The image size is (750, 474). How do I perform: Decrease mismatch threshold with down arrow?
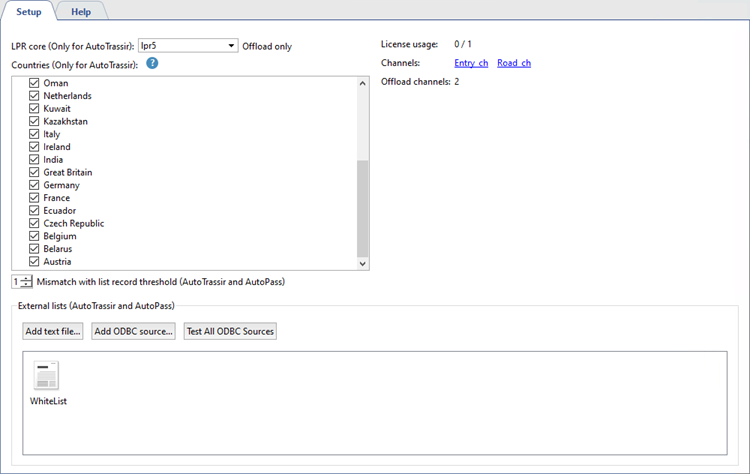(x=27, y=286)
